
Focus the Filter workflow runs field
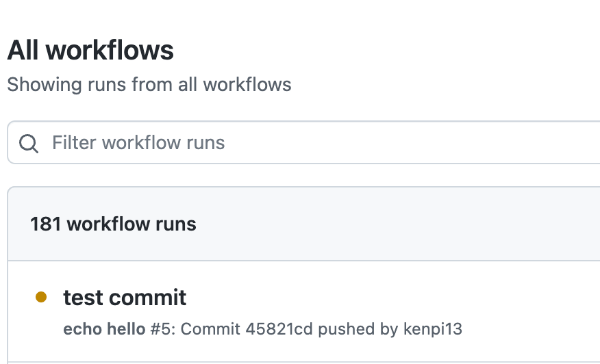(304, 142)
